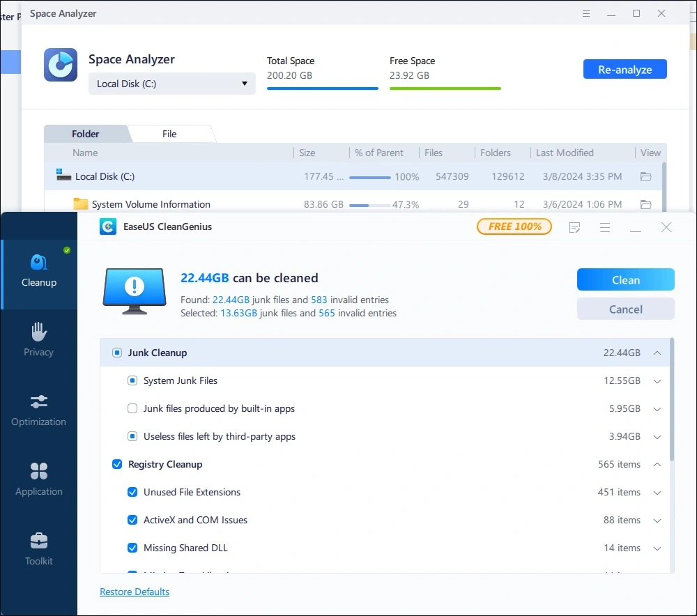697x616 pixels.
Task: Click System Volume Information 47.3% bar
Action: click(369, 206)
